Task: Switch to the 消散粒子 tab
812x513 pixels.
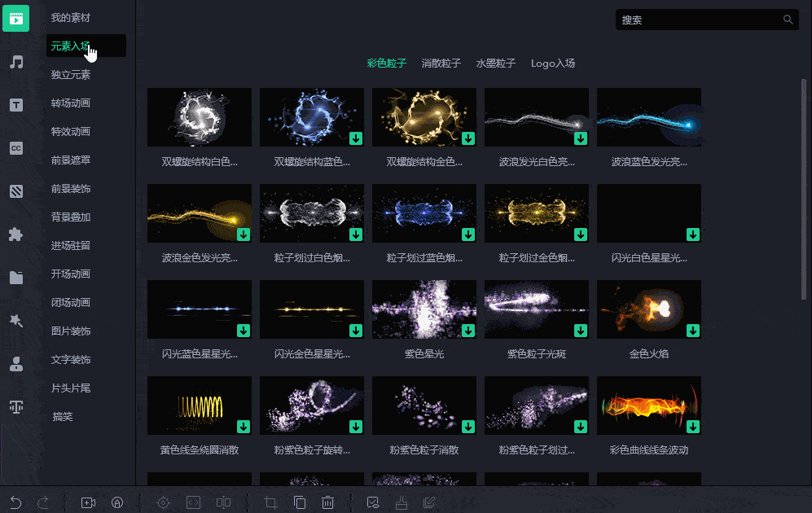Action: [441, 64]
